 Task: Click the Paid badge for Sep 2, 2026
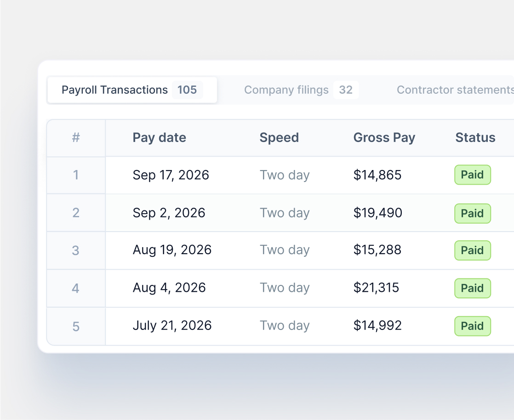[472, 214]
